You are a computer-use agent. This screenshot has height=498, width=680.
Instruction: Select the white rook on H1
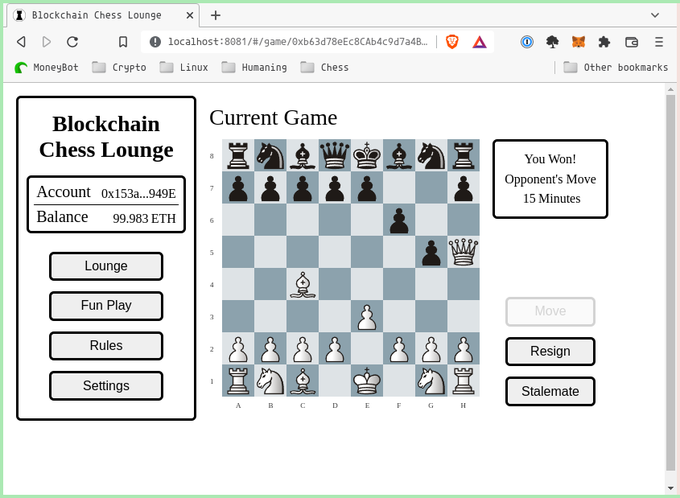464,381
